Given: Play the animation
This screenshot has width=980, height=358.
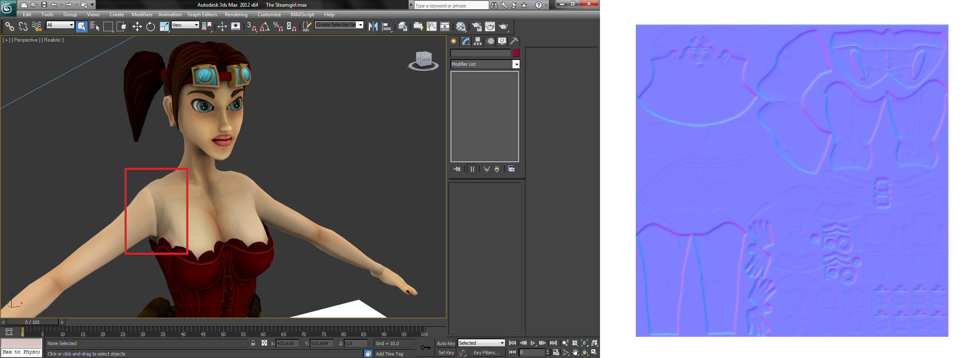Looking at the screenshot, I should coord(533,343).
